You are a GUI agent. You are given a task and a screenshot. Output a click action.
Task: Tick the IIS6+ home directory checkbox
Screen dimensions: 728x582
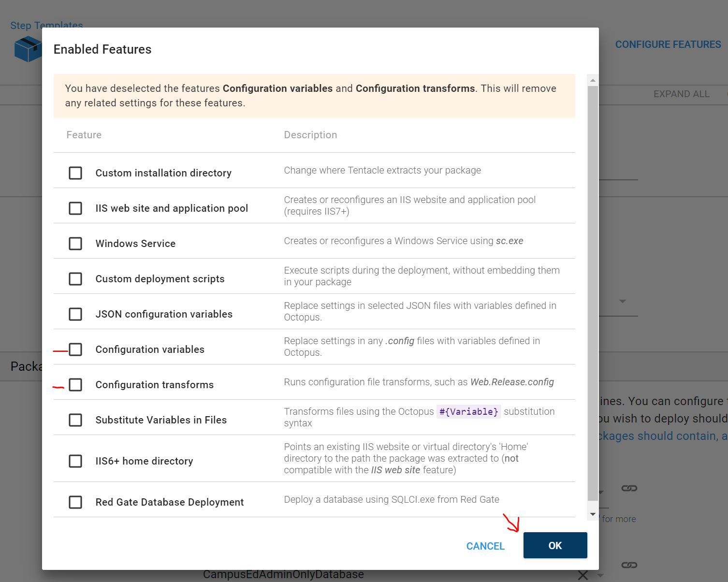coord(75,461)
